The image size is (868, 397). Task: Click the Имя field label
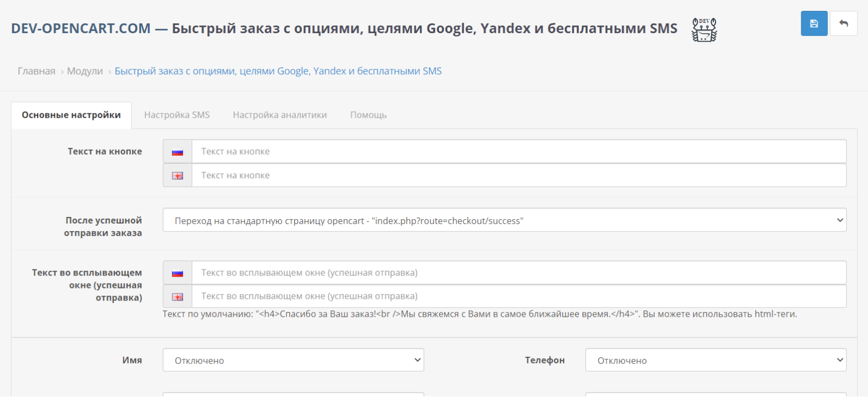132,360
